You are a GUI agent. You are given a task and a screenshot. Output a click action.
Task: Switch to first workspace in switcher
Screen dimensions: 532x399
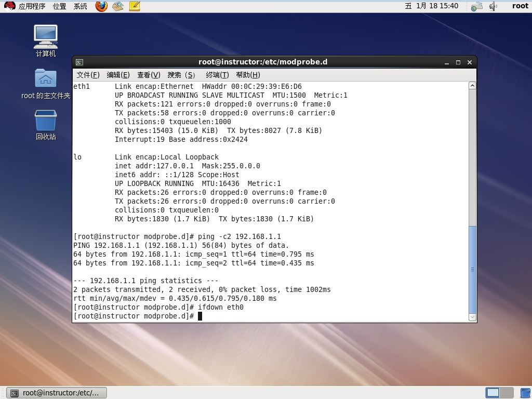pyautogui.click(x=493, y=393)
